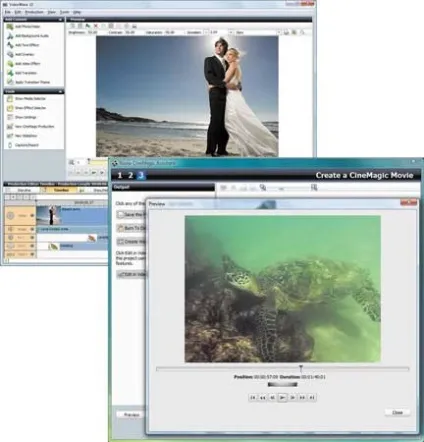
Task: Click the Show Media Selector icon
Action: pos(10,99)
